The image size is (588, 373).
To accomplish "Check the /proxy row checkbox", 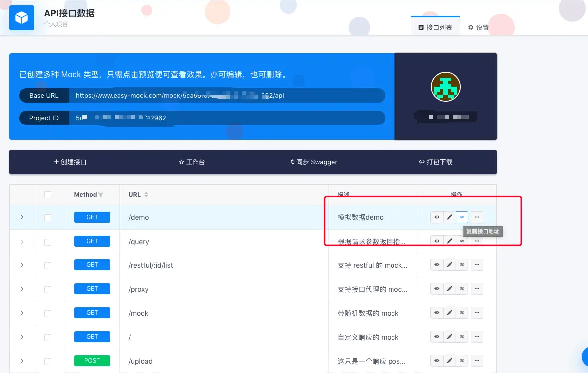I will click(x=48, y=290).
